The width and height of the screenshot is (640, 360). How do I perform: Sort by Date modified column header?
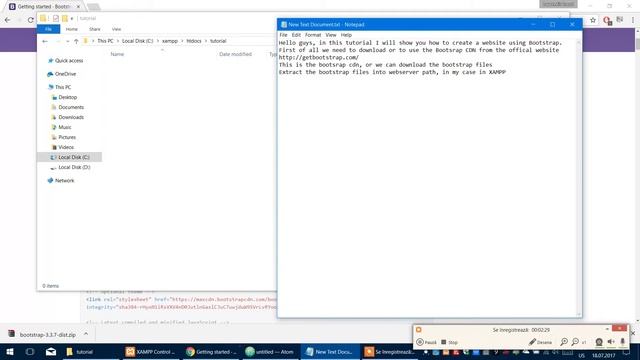[236, 54]
